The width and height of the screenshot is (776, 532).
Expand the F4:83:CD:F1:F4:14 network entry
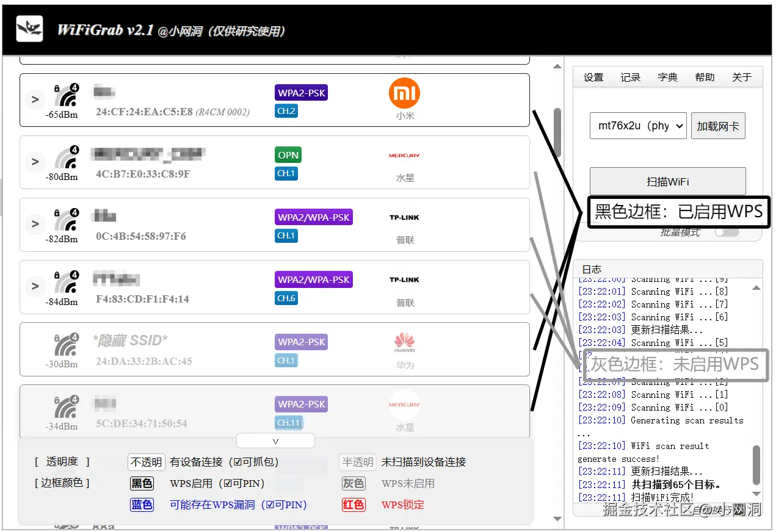pyautogui.click(x=35, y=286)
